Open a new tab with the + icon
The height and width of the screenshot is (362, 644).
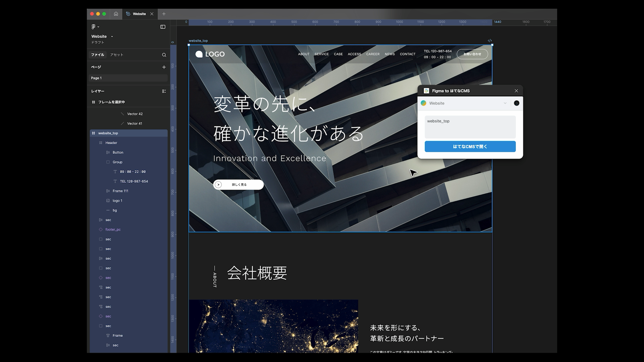[164, 14]
